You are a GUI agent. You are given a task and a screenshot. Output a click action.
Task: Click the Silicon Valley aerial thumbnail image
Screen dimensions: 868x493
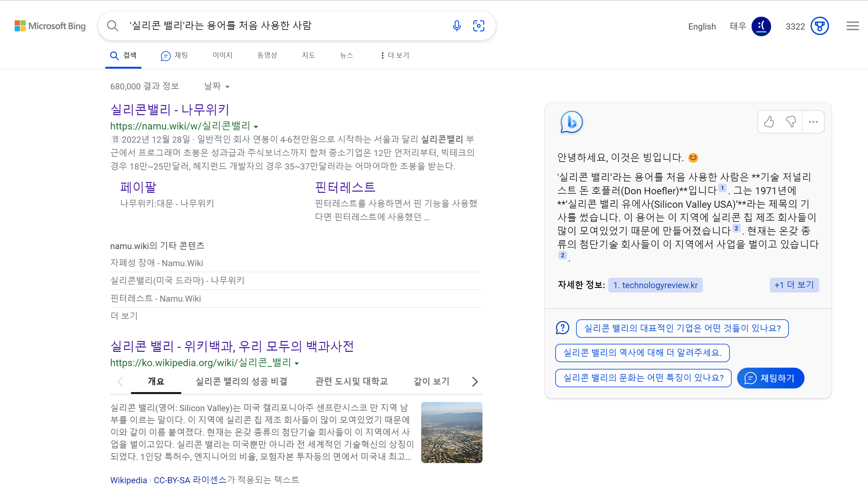click(451, 432)
